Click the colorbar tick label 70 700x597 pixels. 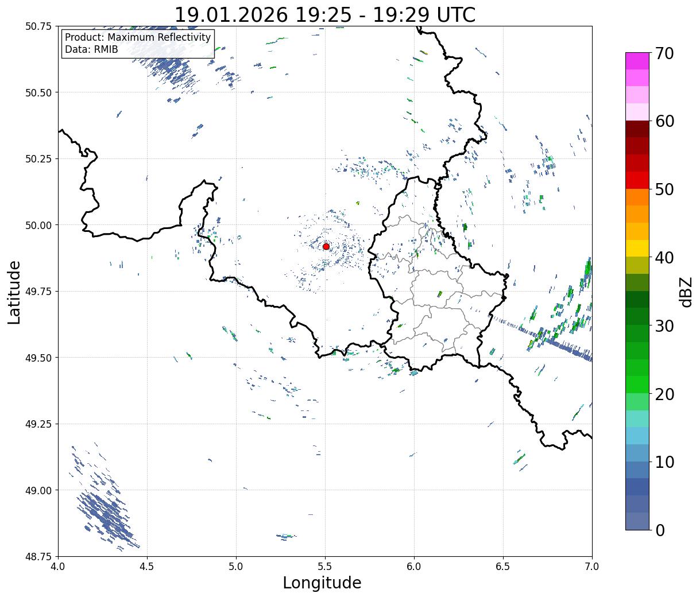pyautogui.click(x=664, y=53)
